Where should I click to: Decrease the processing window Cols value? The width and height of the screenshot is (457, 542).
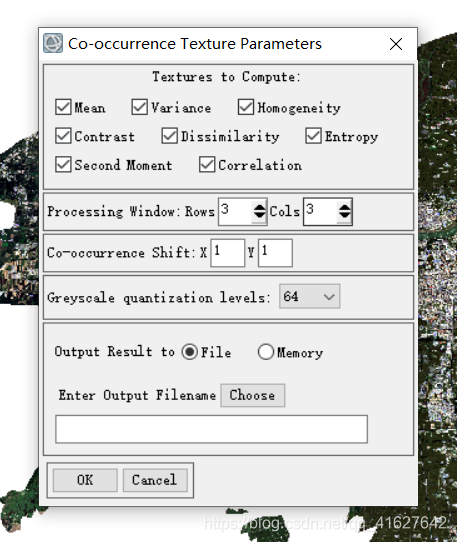[344, 215]
